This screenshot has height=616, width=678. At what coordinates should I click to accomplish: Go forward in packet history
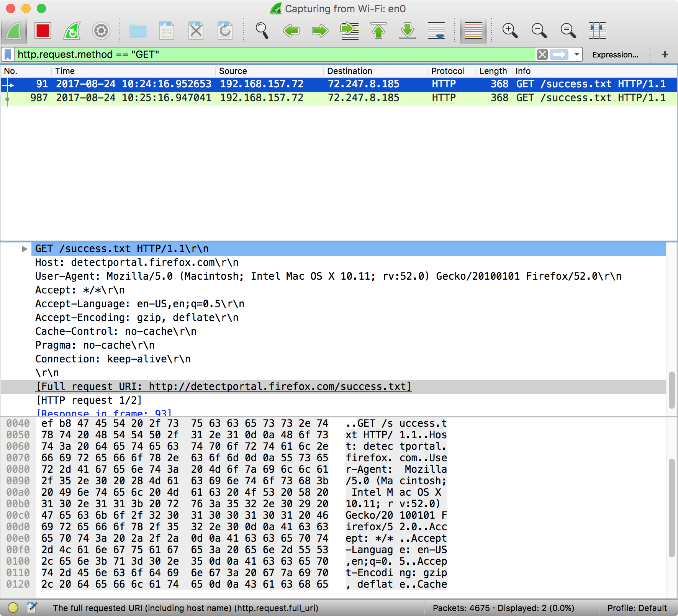point(320,31)
